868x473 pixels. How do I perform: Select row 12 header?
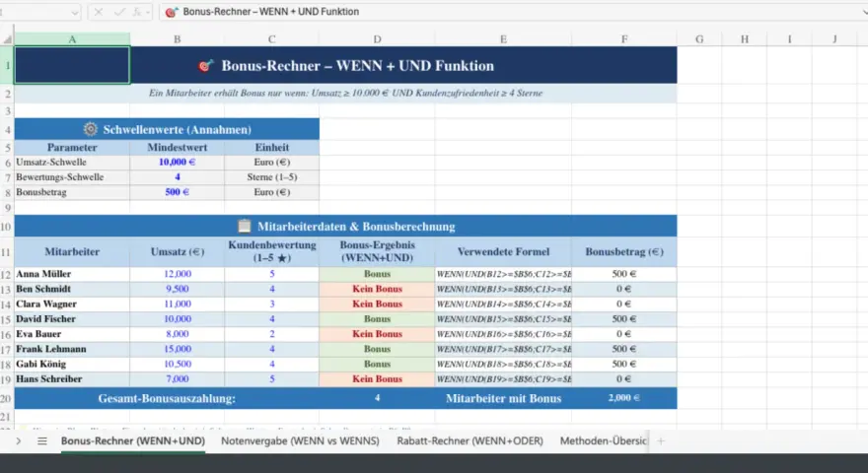tap(7, 274)
